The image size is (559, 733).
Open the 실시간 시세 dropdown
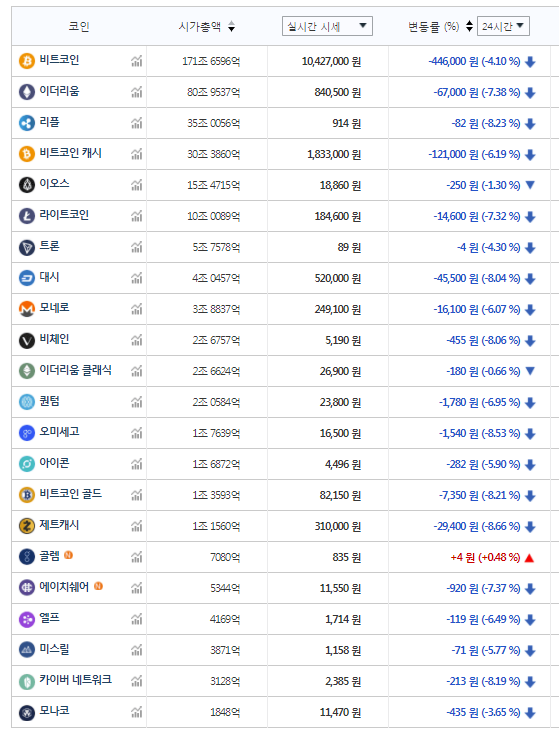pyautogui.click(x=327, y=26)
